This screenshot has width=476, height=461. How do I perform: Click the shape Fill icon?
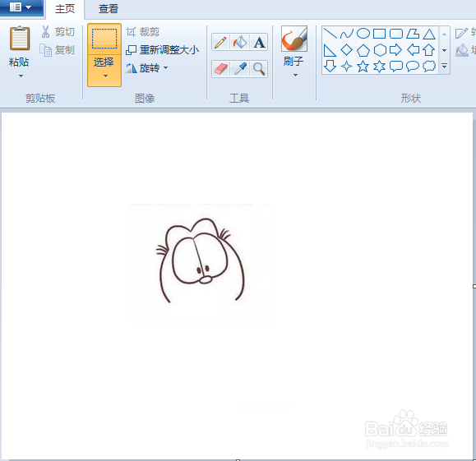[x=462, y=51]
